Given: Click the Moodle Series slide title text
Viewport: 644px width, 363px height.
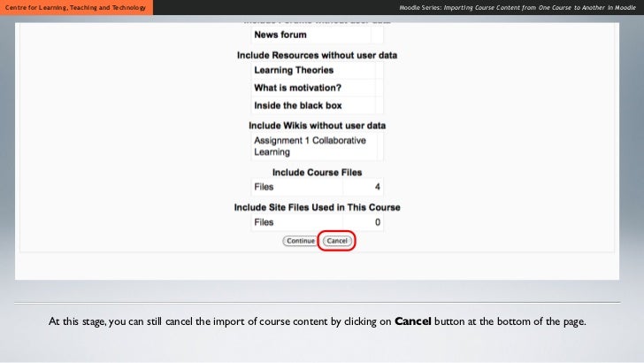Looking at the screenshot, I should click(x=517, y=7).
